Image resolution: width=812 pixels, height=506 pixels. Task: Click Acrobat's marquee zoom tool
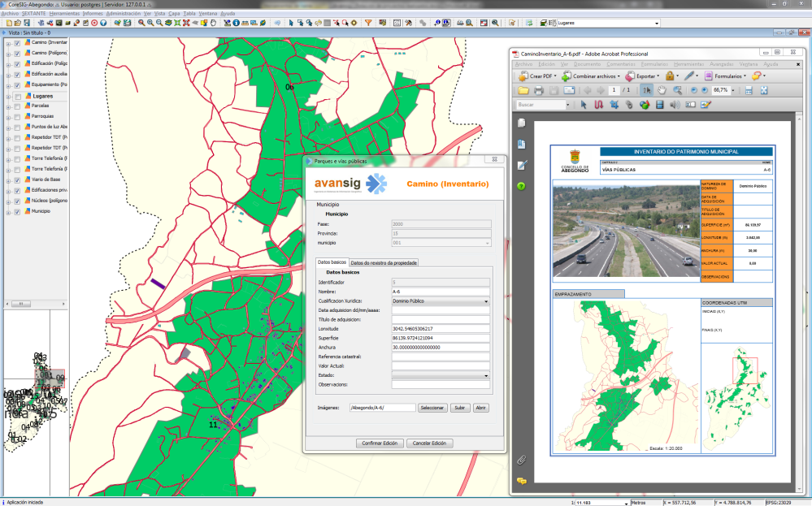click(677, 90)
